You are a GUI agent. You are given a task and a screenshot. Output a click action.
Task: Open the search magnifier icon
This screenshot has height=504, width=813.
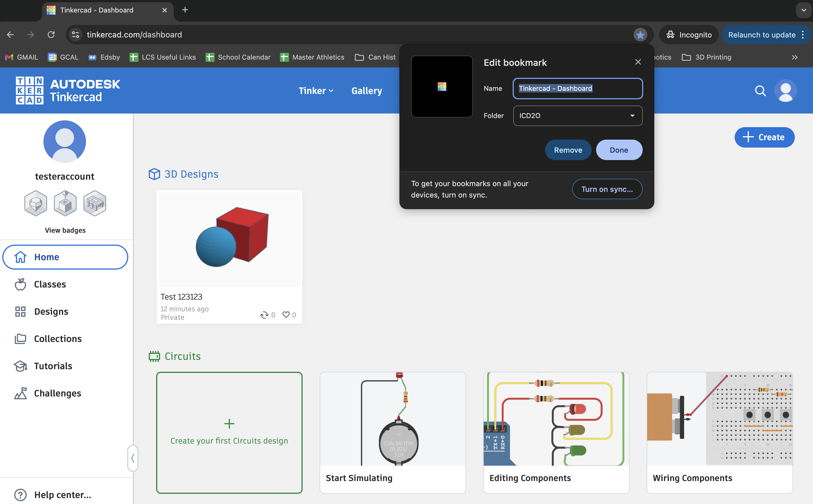[760, 91]
